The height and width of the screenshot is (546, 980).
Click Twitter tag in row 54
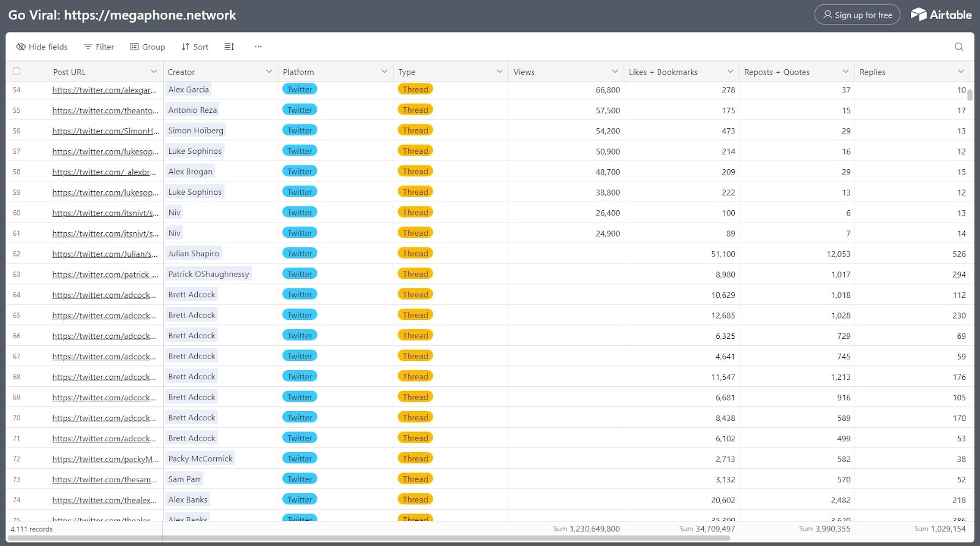pyautogui.click(x=300, y=89)
